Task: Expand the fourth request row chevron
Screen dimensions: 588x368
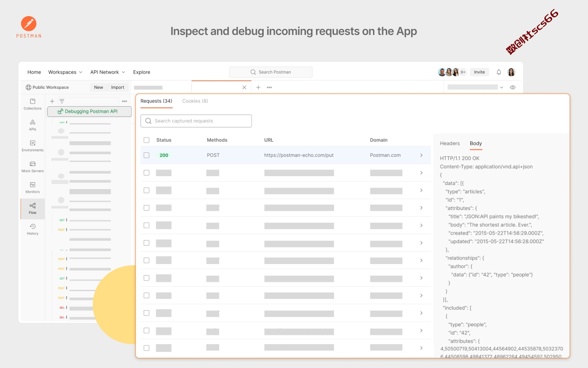Action: point(421,208)
